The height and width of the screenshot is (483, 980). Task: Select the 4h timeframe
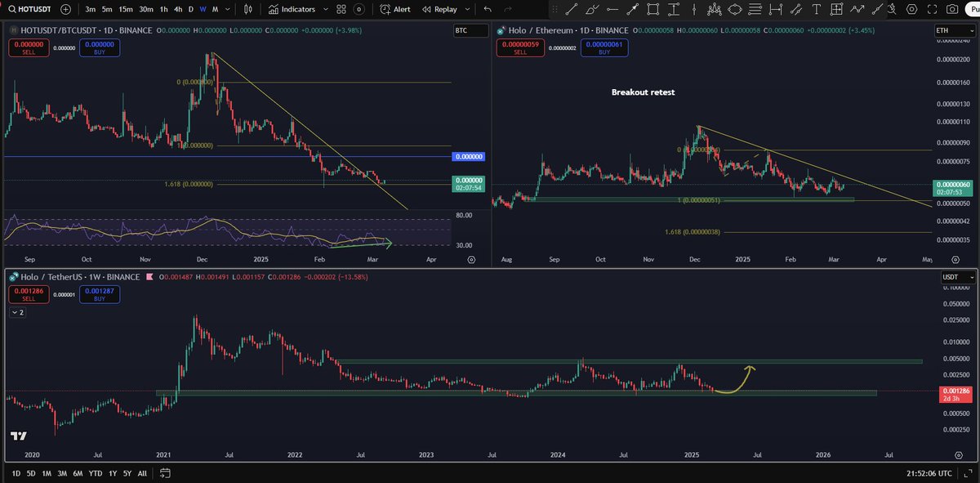(179, 9)
